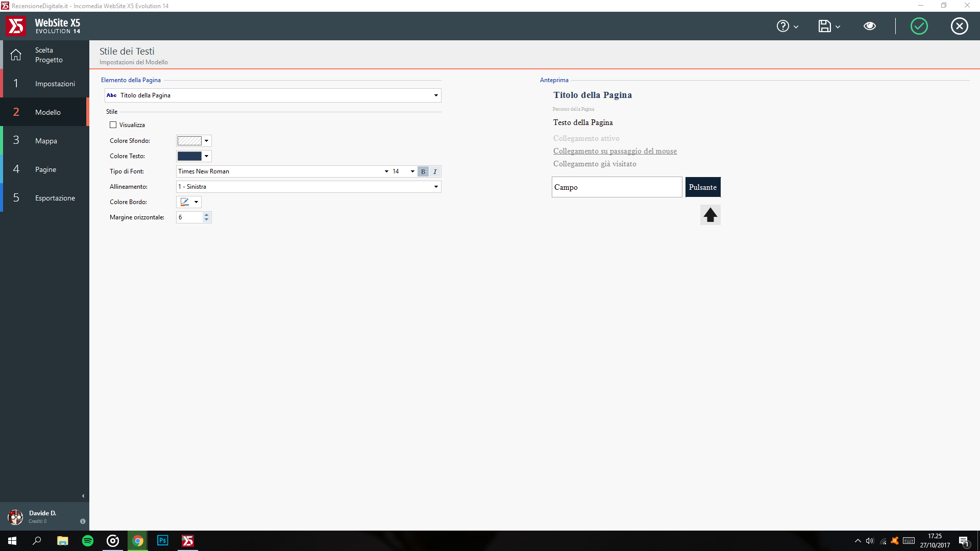Click the home icon for Scelta Progetto

point(16,55)
